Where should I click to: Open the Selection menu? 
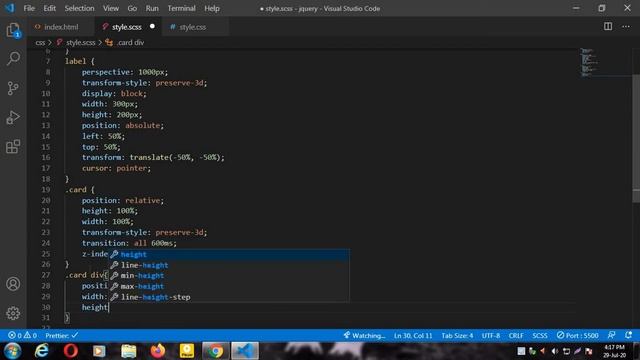79,8
